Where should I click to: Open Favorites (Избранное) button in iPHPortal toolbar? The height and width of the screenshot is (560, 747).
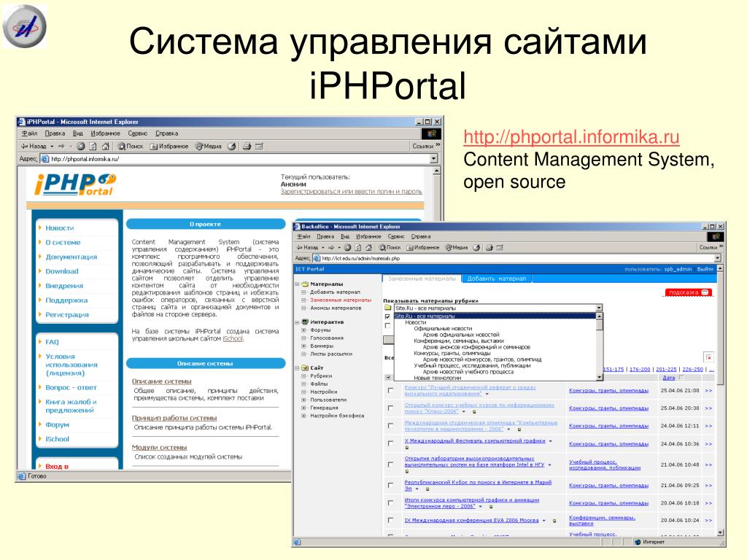coord(169,146)
